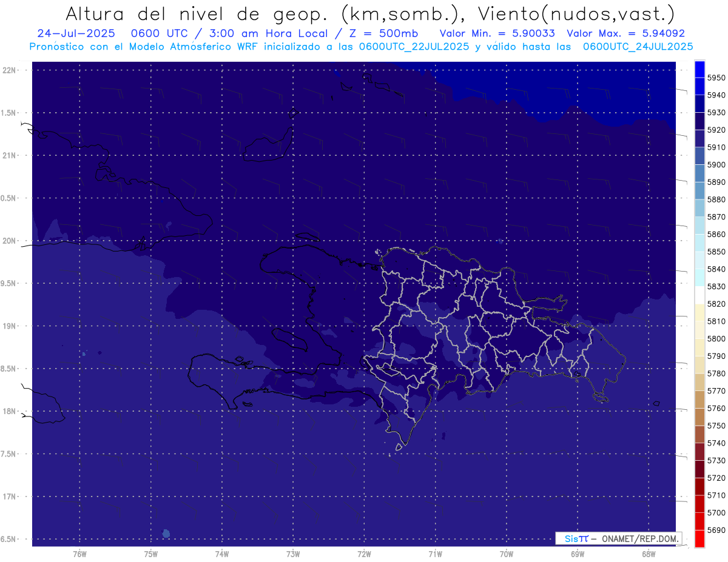
Task: Click the 19N latitude label
Action: point(10,326)
